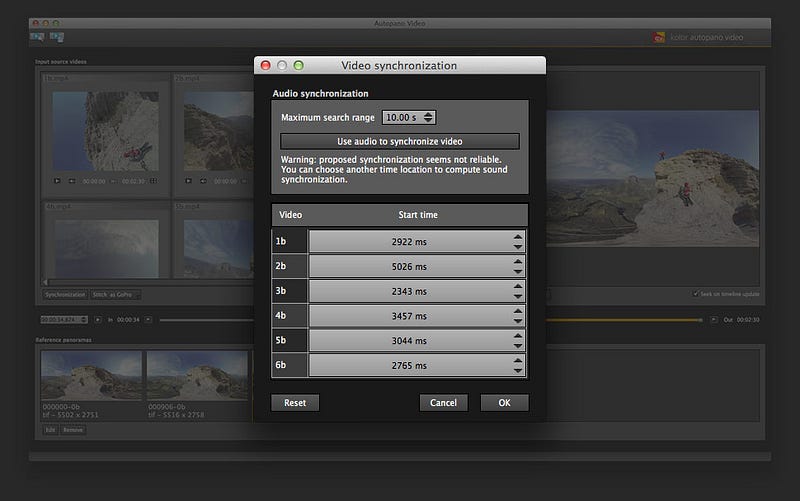Click the timeline slider end handle
Viewport: 800px width, 501px height.
click(701, 320)
